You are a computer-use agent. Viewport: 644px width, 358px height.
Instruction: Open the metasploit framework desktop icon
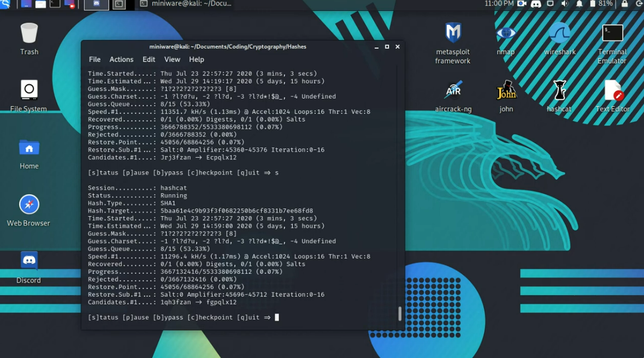point(453,33)
